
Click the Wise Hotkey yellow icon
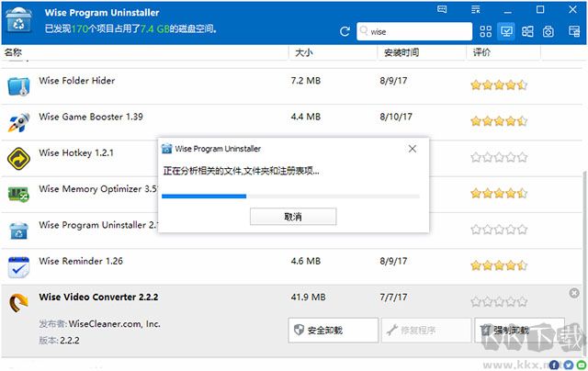(x=18, y=159)
